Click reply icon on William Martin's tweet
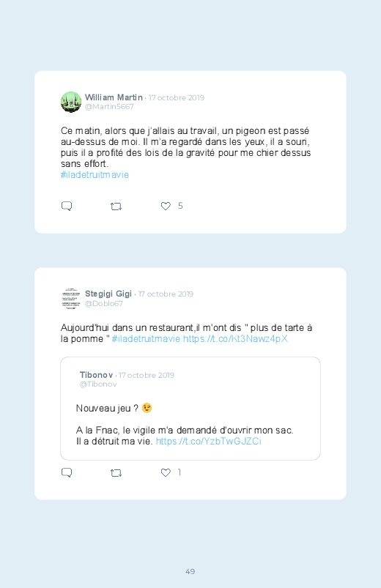This screenshot has width=381, height=588. pos(67,206)
